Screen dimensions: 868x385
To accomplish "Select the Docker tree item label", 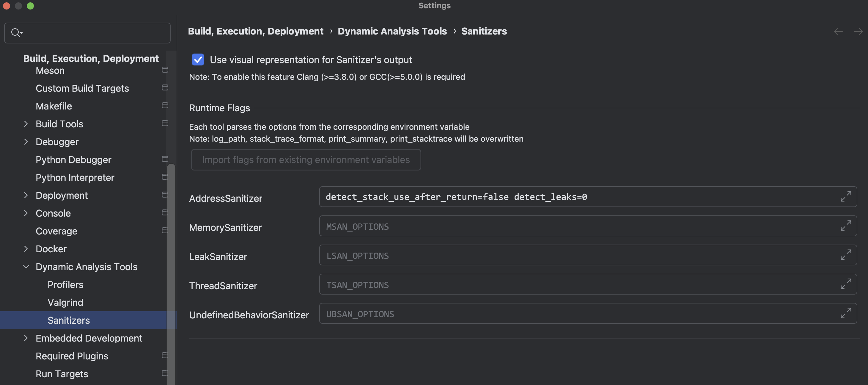I will coord(51,249).
